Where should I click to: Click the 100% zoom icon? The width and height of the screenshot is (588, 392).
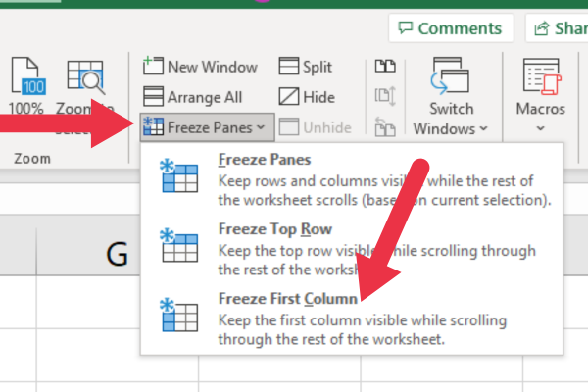click(27, 76)
